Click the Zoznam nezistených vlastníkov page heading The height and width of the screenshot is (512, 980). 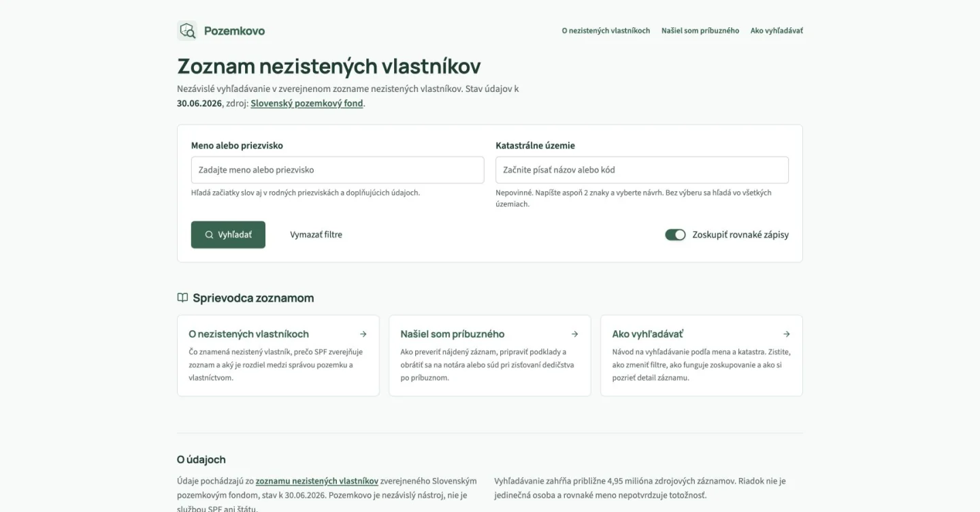tap(329, 66)
